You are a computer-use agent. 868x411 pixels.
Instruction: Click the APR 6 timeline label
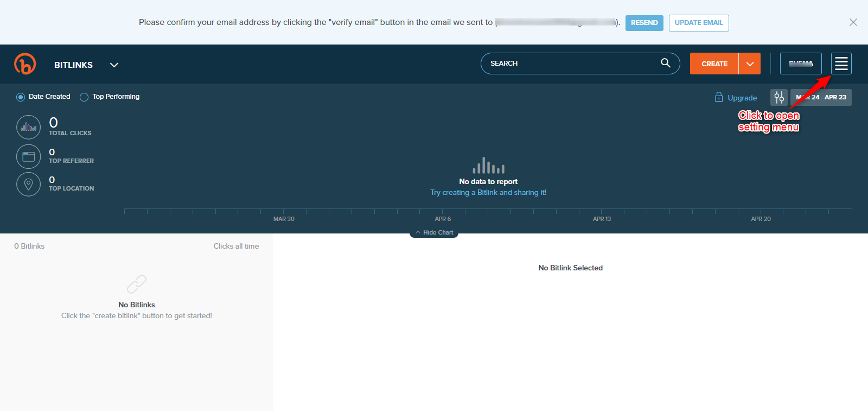point(443,219)
